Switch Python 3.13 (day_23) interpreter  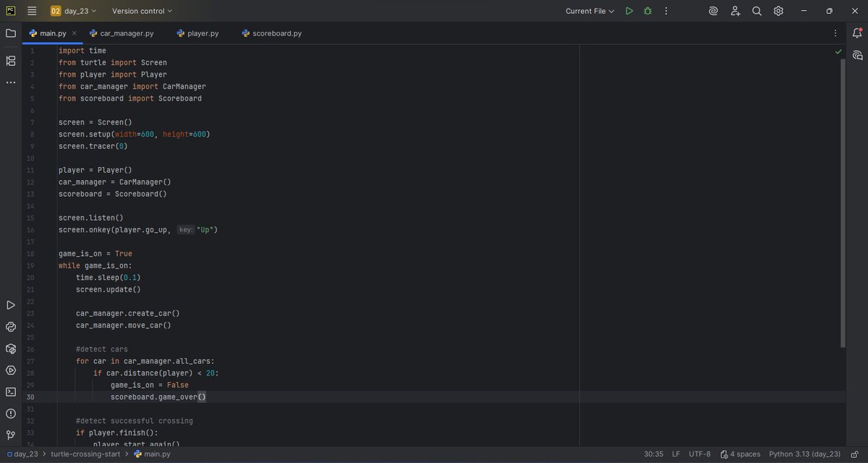click(804, 454)
